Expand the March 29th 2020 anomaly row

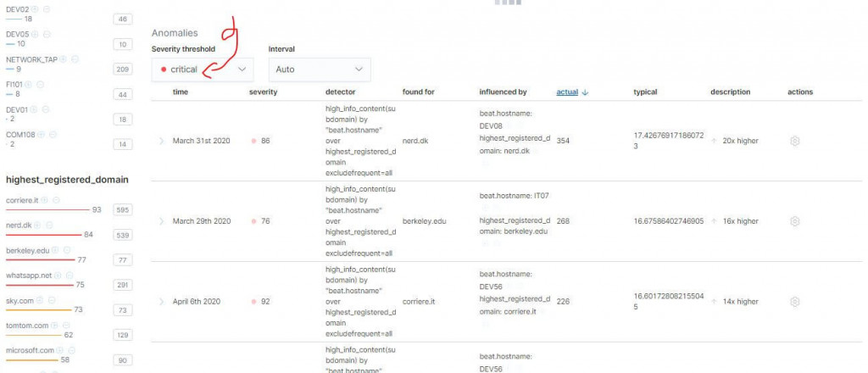162,221
